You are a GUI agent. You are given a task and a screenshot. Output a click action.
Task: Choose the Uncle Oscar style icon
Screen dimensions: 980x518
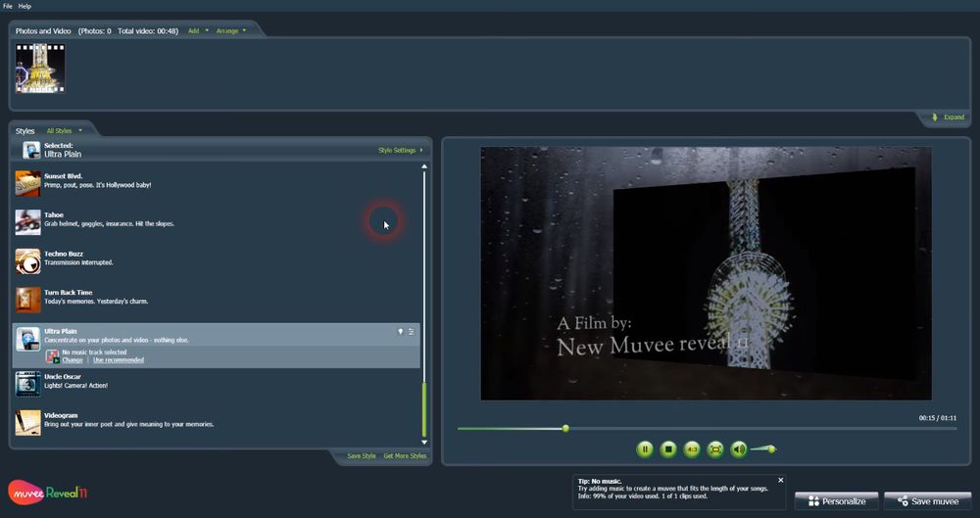[28, 384]
